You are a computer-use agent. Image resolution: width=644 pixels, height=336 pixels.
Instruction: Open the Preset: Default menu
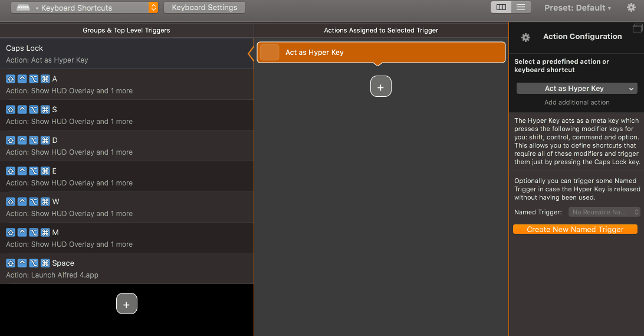pos(577,8)
